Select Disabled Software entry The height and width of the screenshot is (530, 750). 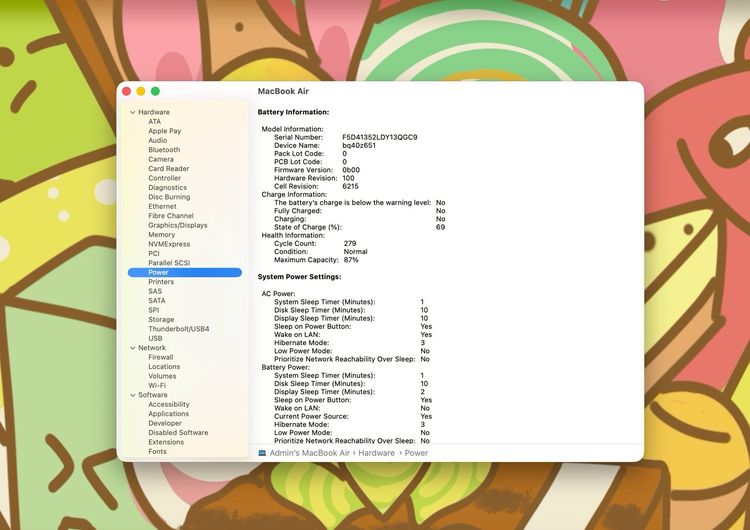[178, 433]
